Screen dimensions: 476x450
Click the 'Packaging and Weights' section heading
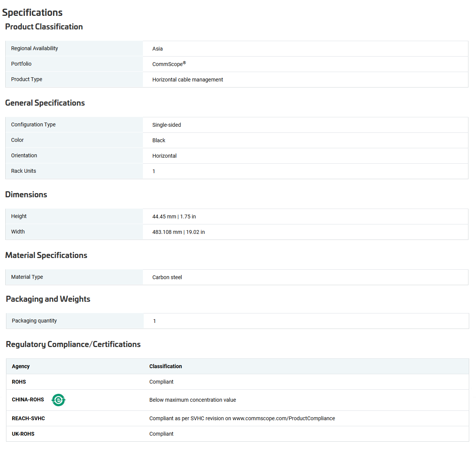[48, 299]
